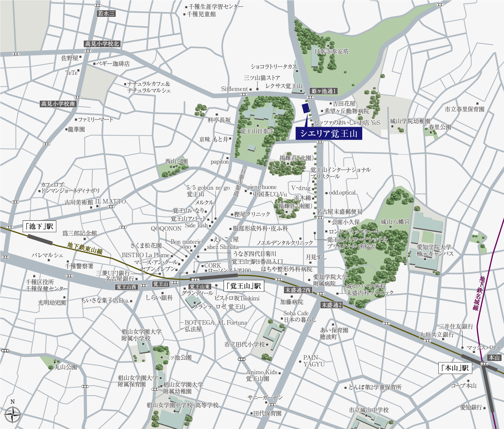This screenshot has height=429, width=504.
Task: Click the blue building marker above シエリア覚王山
Action: [x=306, y=108]
